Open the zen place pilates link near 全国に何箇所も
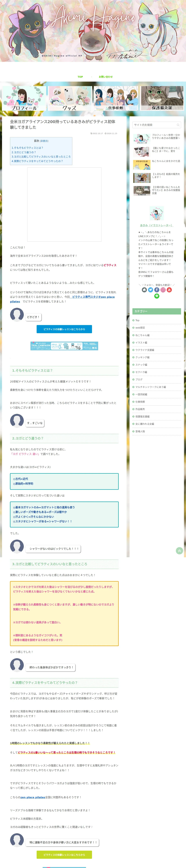Image resolution: width=186 pixels, height=868 pixels. pos(33,797)
